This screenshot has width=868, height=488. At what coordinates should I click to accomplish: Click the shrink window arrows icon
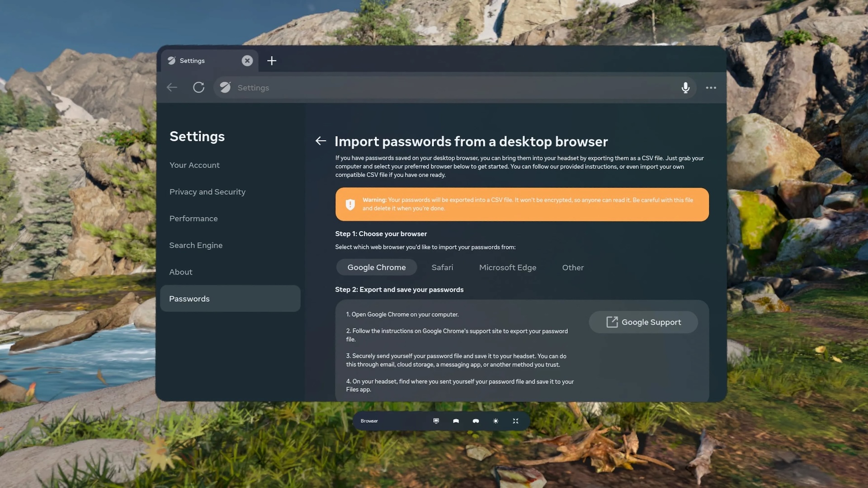click(x=515, y=421)
